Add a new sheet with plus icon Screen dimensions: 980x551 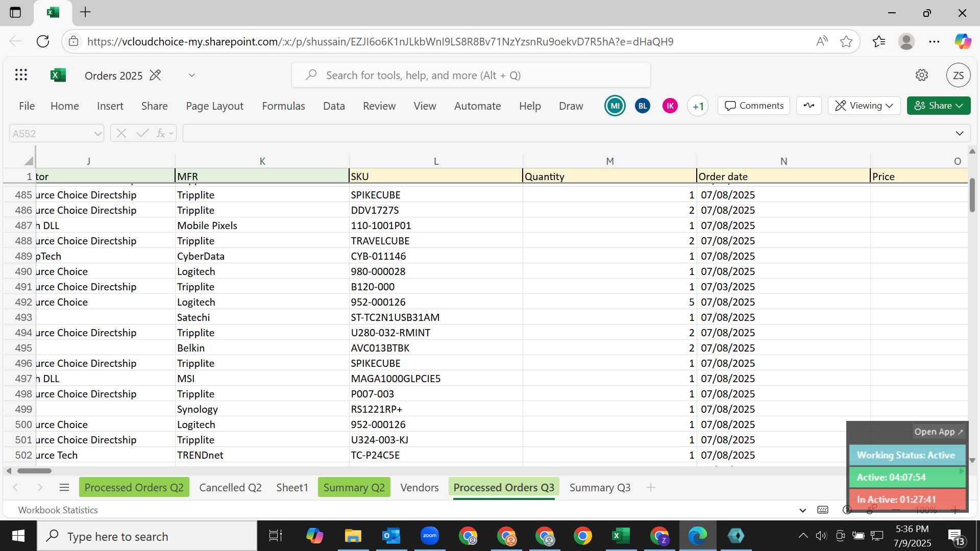click(650, 487)
